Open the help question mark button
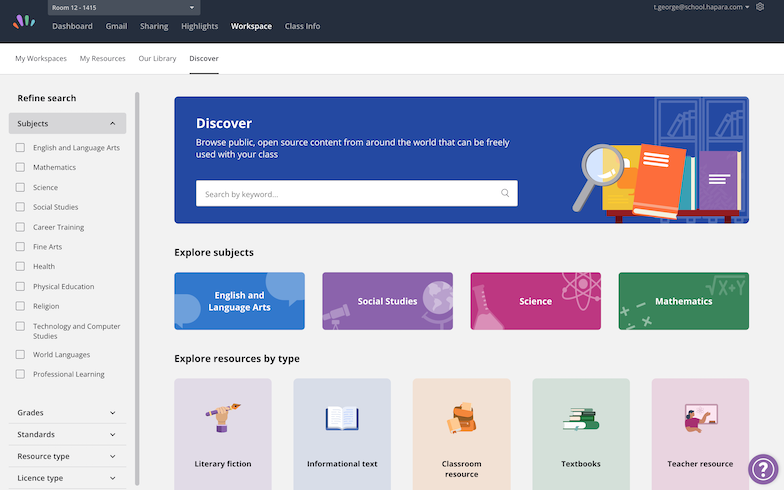The height and width of the screenshot is (490, 784). tap(763, 469)
